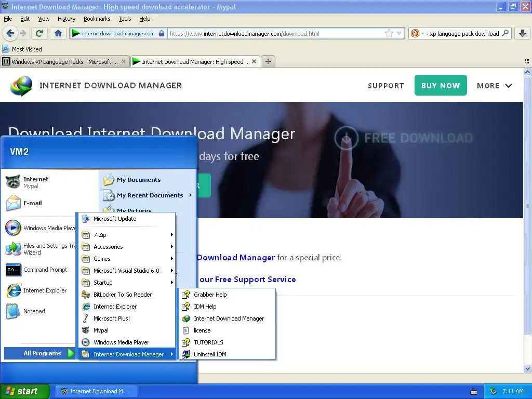The height and width of the screenshot is (399, 532).
Task: Open the Downloads arrow toolbar button
Action: [x=523, y=33]
